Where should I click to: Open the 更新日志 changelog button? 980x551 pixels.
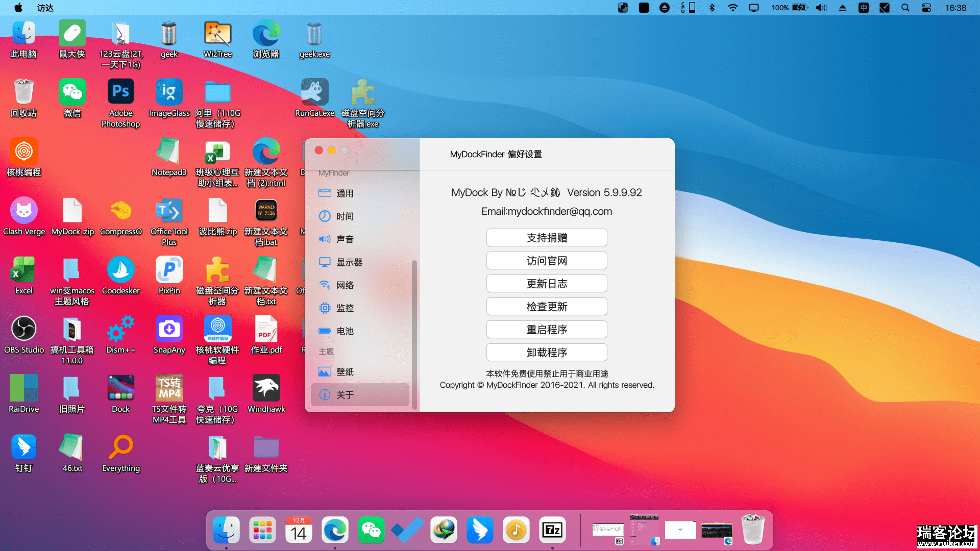547,284
